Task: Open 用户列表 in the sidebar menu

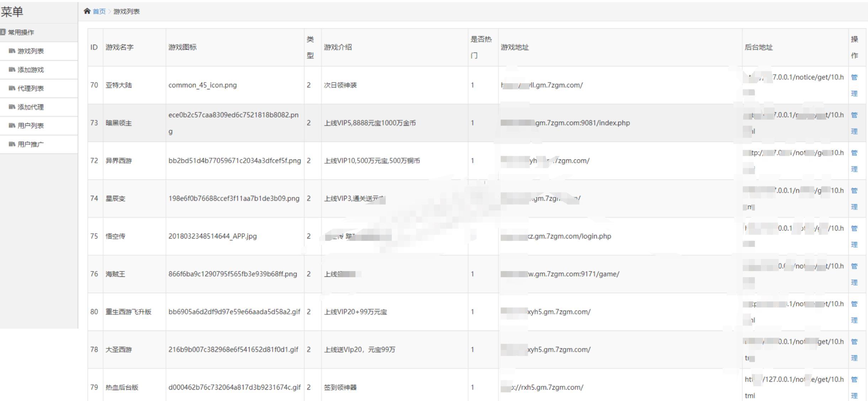Action: (x=39, y=126)
